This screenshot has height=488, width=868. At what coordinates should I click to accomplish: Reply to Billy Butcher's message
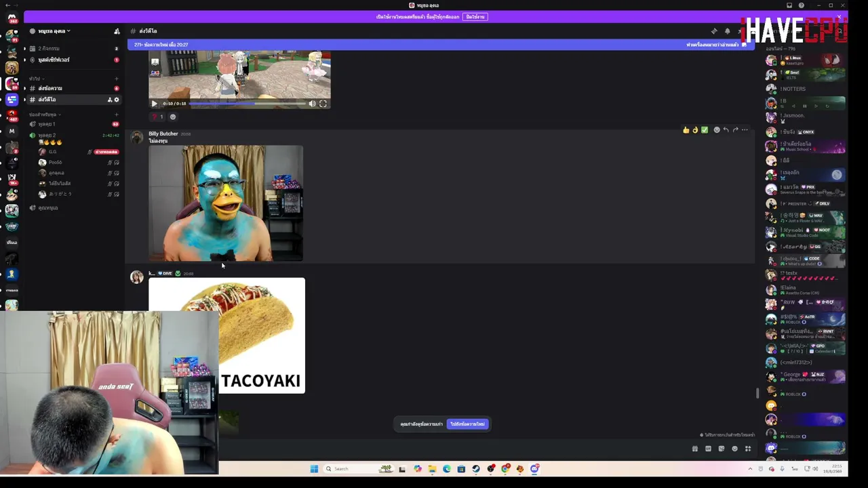726,130
